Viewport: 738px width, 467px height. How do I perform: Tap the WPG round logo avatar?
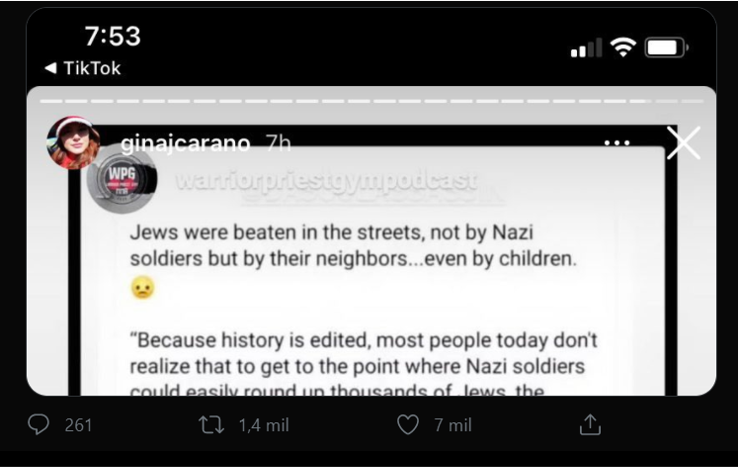click(122, 180)
